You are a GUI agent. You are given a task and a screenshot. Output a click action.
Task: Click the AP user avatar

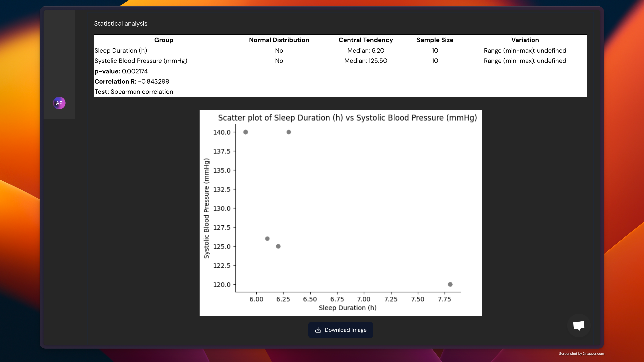[59, 103]
